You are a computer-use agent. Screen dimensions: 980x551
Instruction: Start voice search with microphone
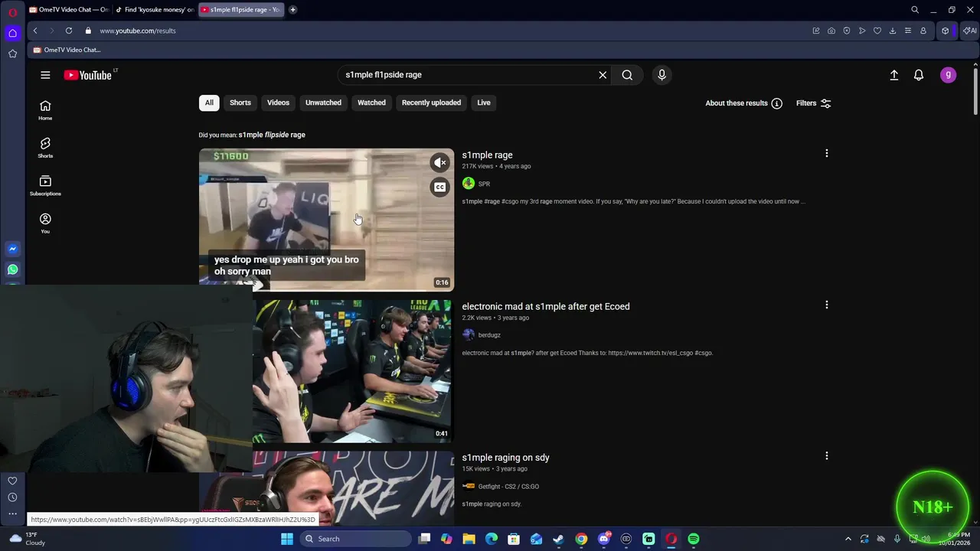coord(661,75)
